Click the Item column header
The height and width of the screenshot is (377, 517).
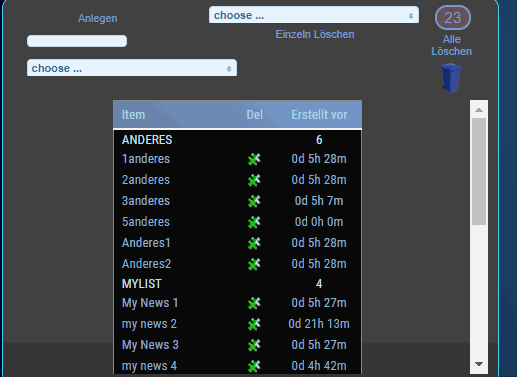pos(133,115)
